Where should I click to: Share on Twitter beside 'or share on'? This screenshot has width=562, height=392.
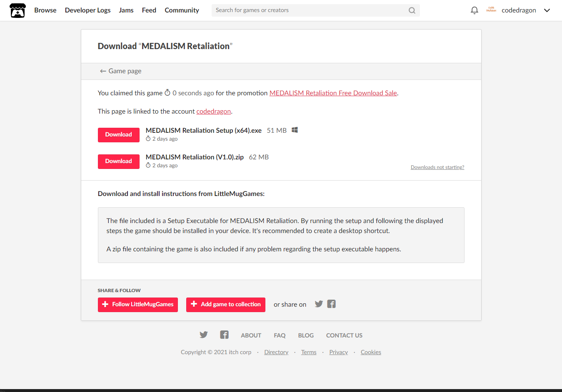(x=319, y=304)
